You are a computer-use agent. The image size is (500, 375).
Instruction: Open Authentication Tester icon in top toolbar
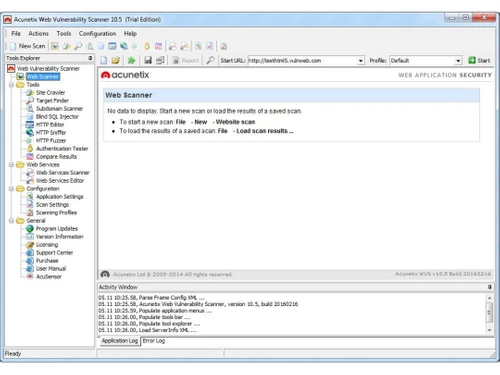[x=147, y=46]
